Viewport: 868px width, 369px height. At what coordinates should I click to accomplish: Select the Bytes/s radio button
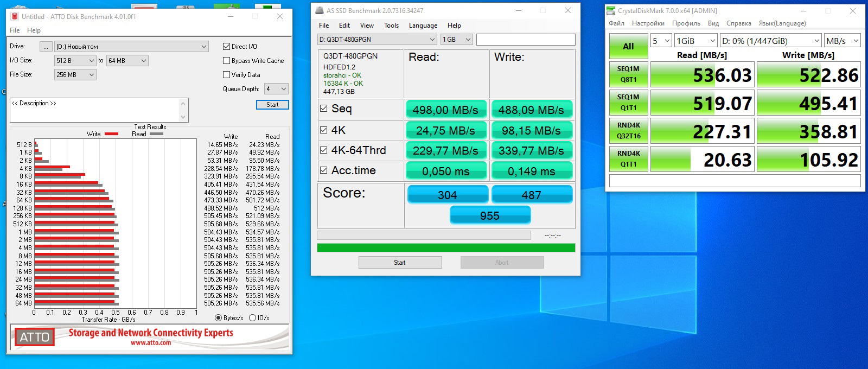(219, 318)
